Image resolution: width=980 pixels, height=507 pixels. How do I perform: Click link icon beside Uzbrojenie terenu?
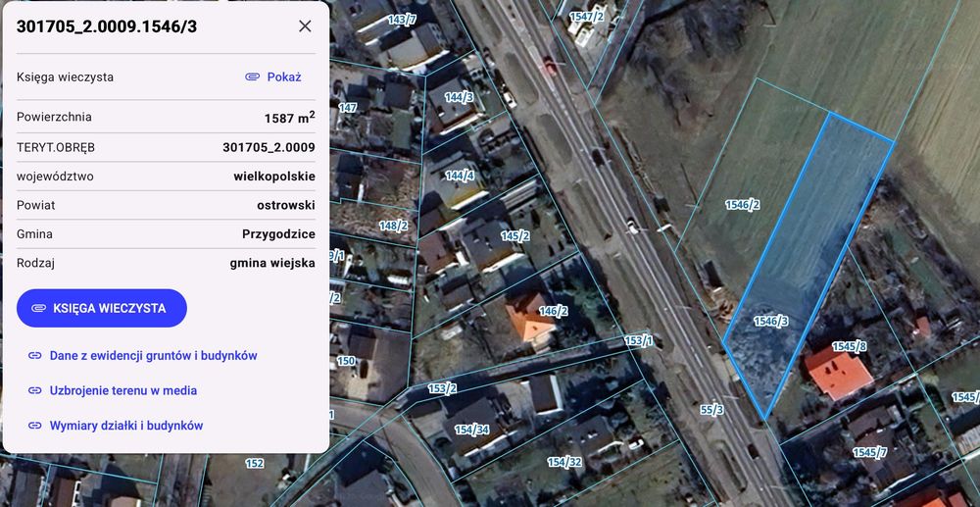click(x=35, y=390)
